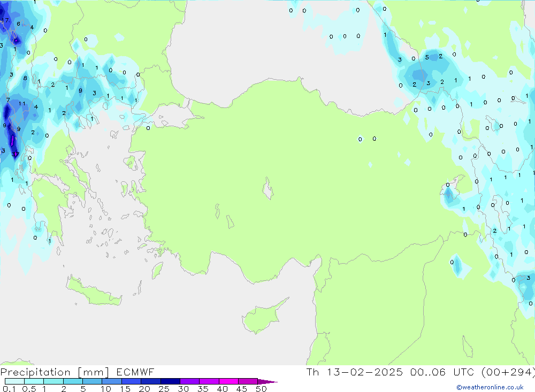Click the '20' legend scale label

[144, 389]
